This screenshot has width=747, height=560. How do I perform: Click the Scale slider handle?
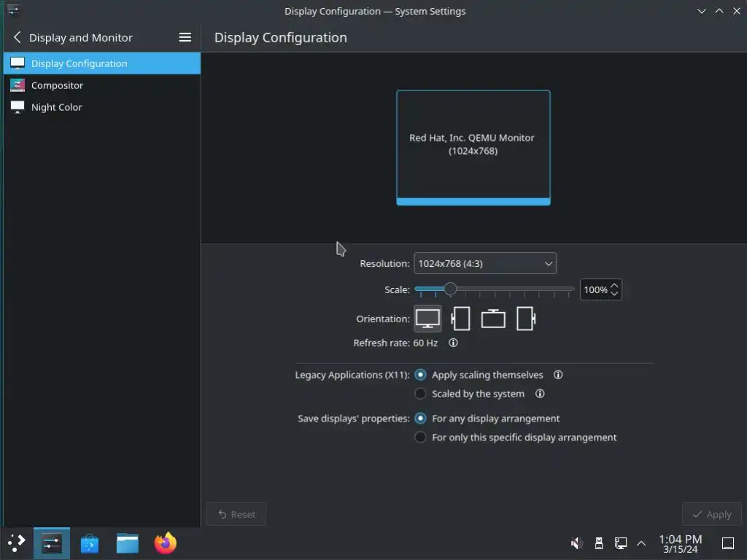pos(450,289)
